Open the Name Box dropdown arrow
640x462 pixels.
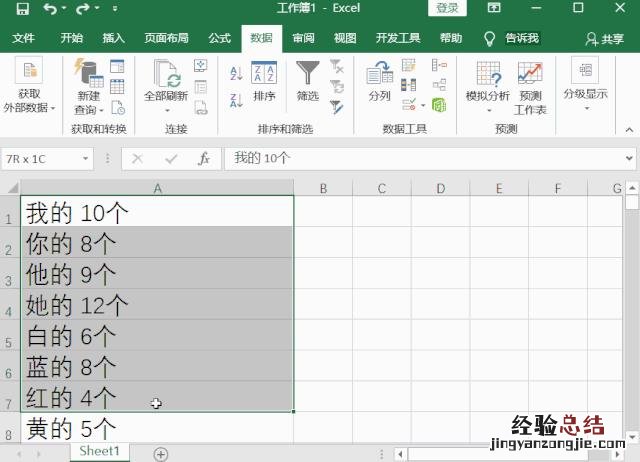point(86,159)
